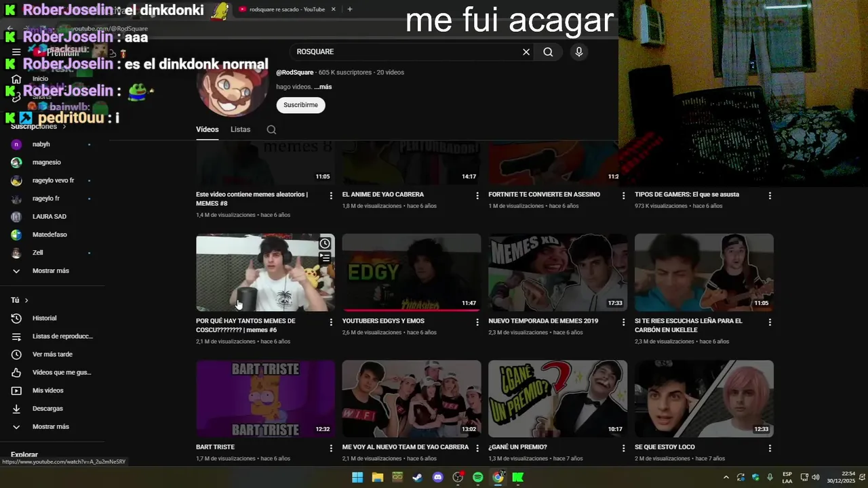Play the ¿GANÉ UN PREMIO? thumbnail
Screen dimensions: 868x488
[x=557, y=399]
